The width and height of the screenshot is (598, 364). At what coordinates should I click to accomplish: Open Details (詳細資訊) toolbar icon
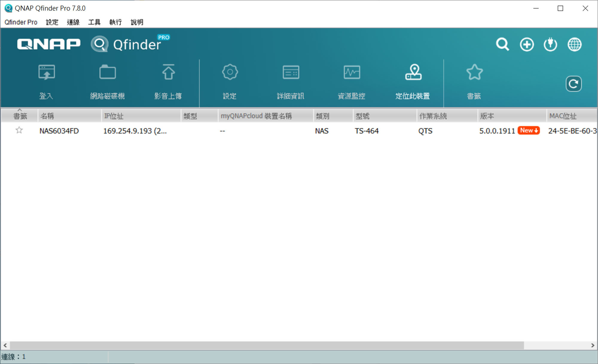[291, 72]
